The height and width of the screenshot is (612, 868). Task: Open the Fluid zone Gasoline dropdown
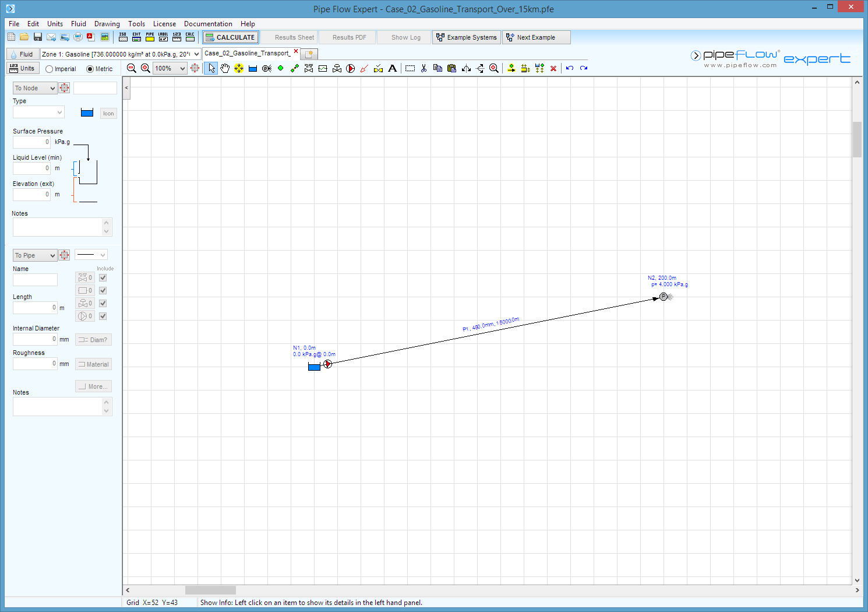pos(121,54)
